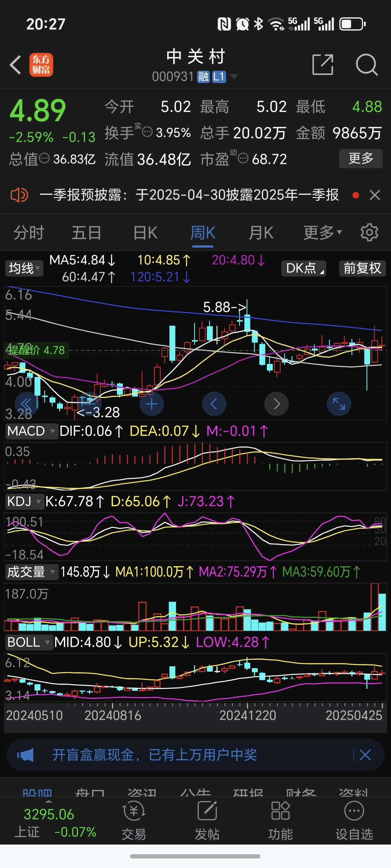This screenshot has width=391, height=868.
Task: Tap the home gesture bar
Action: (195, 856)
